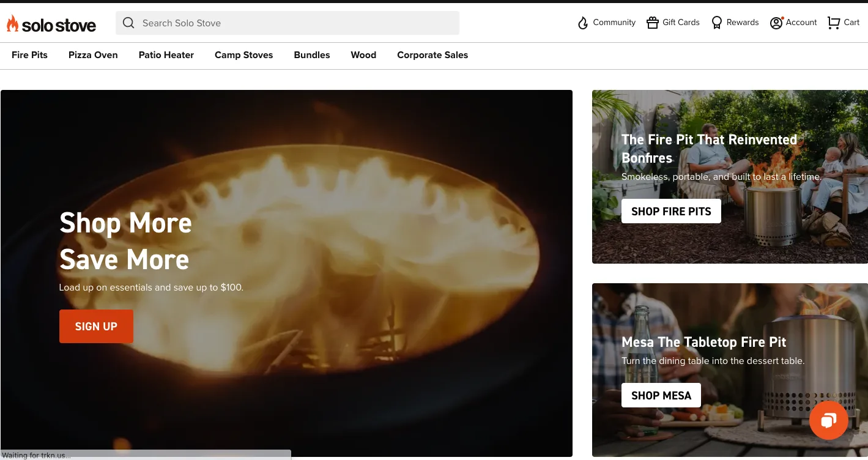Viewport: 868px width, 460px height.
Task: Click 'Mesa The Tabletop Fire Pit' heading
Action: tap(703, 342)
